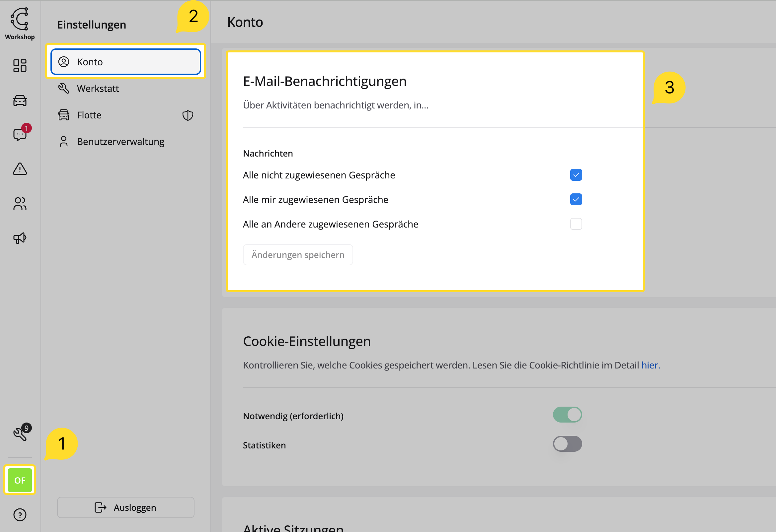Screen dimensions: 776x532
Task: Open the wrench tools icon with badge 9
Action: (21, 432)
